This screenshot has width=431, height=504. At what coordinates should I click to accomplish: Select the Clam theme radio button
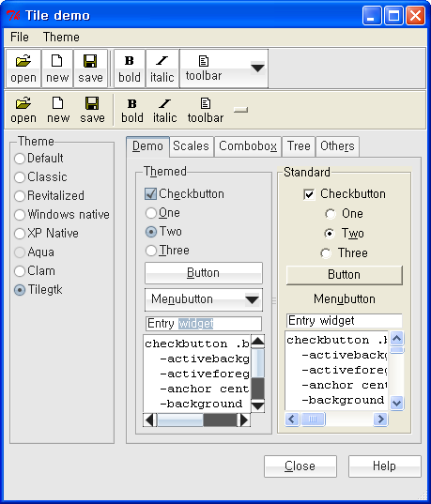click(x=20, y=271)
